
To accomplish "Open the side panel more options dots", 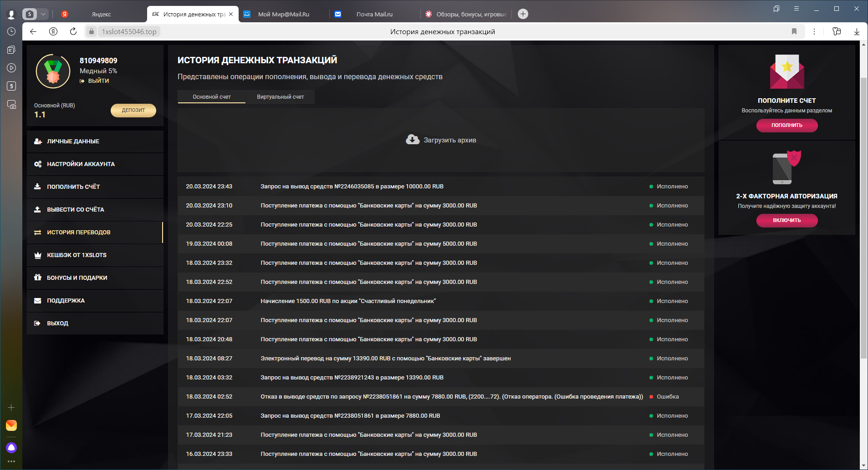I will [x=11, y=461].
